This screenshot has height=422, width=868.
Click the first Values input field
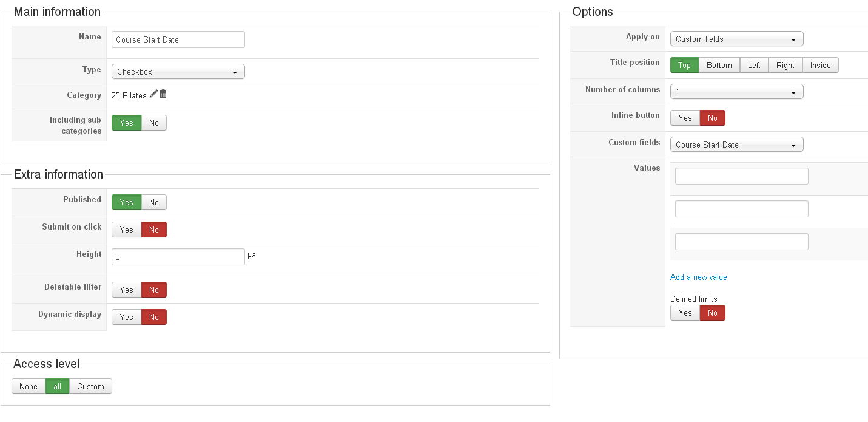tap(741, 176)
